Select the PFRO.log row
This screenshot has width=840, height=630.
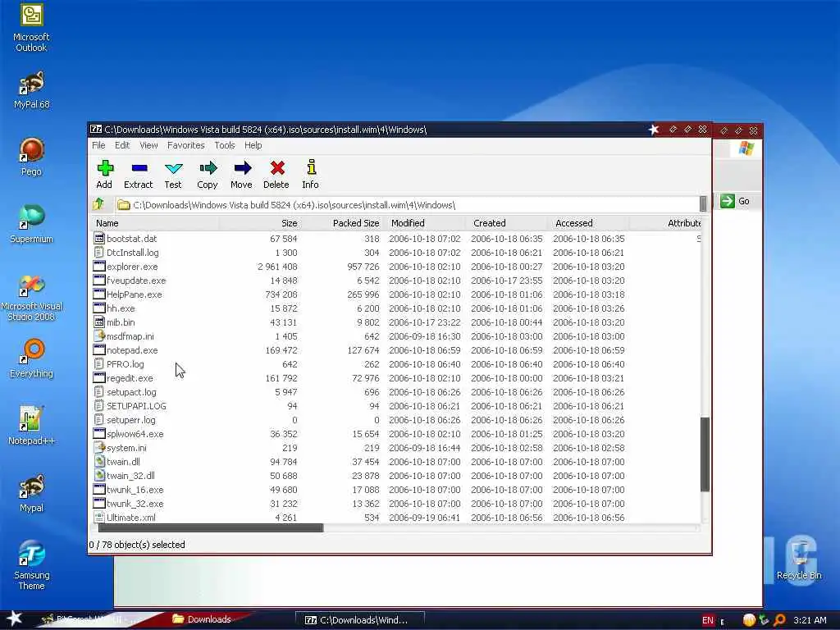click(396, 363)
